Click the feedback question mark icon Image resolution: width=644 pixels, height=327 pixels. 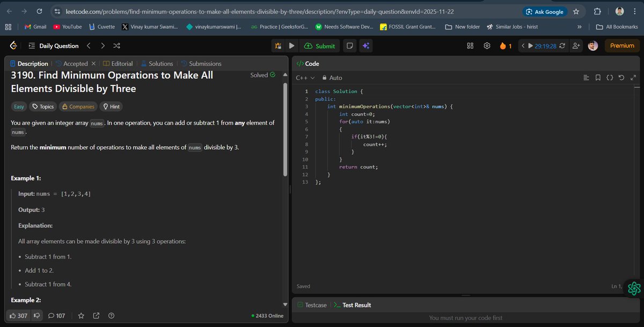pyautogui.click(x=111, y=316)
